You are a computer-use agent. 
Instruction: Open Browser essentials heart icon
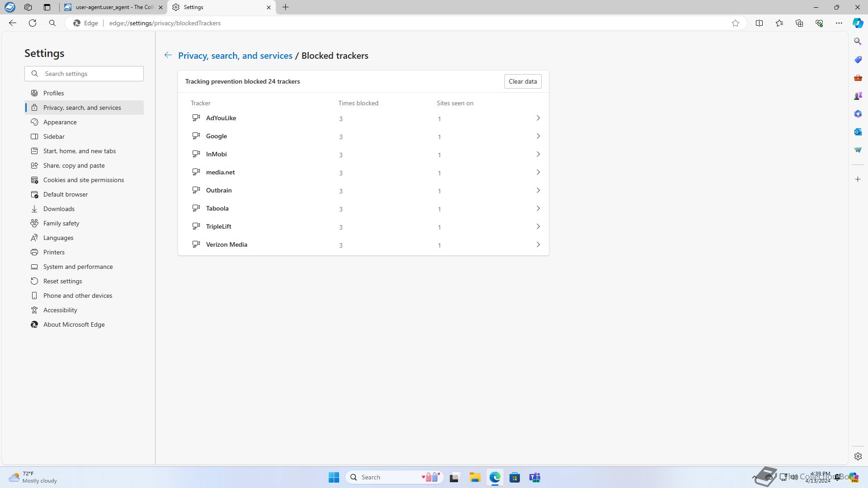pos(819,23)
